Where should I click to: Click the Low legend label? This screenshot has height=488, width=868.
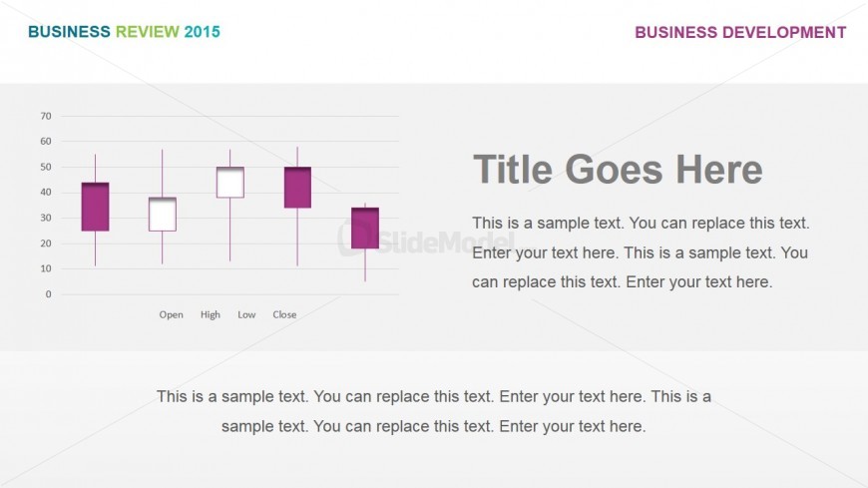click(x=246, y=314)
